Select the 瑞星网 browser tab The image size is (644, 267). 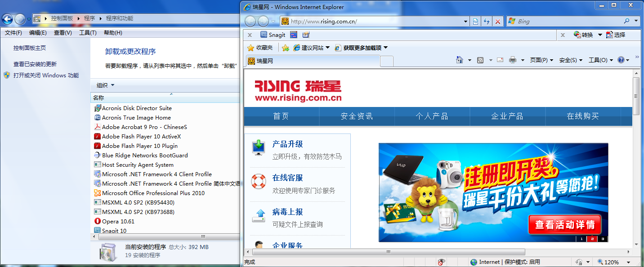pyautogui.click(x=312, y=61)
